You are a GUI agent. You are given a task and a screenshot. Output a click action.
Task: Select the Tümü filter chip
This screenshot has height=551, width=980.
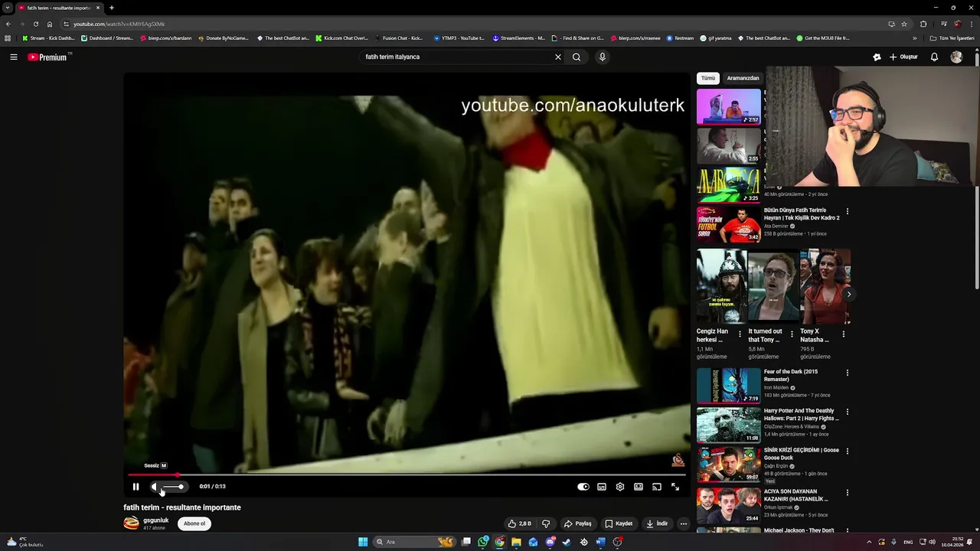point(708,78)
